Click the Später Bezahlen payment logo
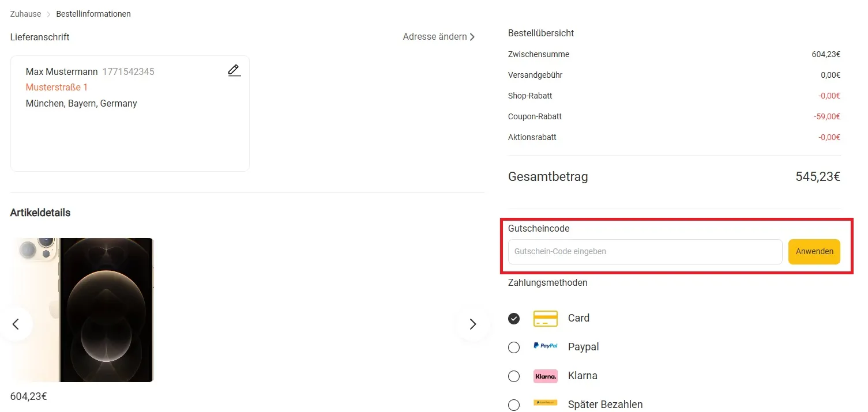This screenshot has height=412, width=868. (545, 403)
